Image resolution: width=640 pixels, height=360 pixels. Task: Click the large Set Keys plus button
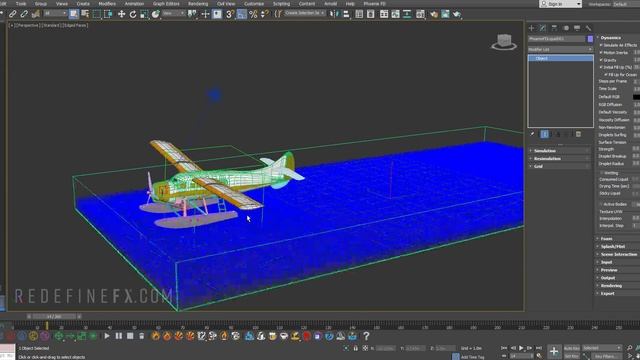click(x=554, y=351)
